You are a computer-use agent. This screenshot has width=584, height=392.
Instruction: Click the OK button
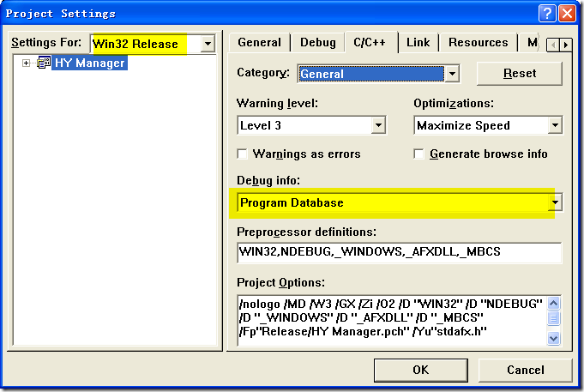pos(421,370)
